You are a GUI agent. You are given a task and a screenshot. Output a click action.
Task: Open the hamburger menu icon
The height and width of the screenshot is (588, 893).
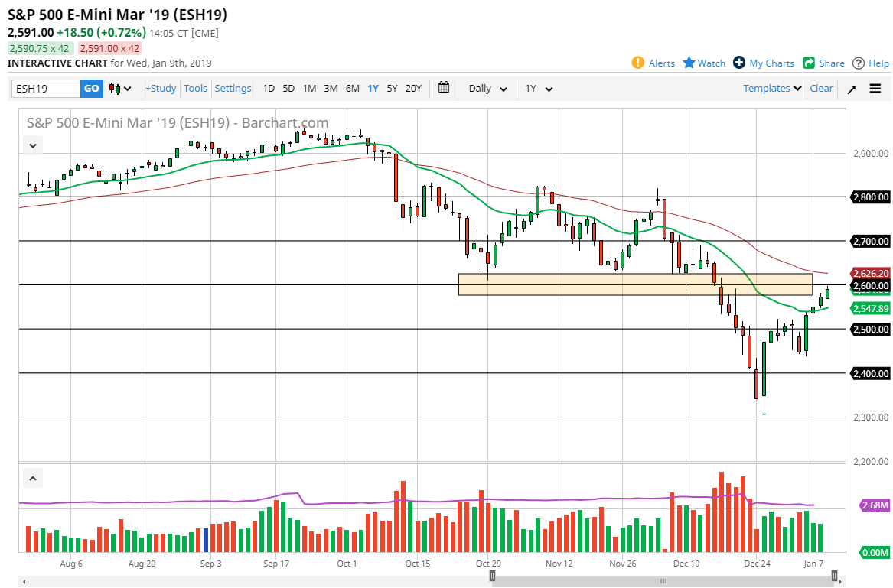[875, 88]
